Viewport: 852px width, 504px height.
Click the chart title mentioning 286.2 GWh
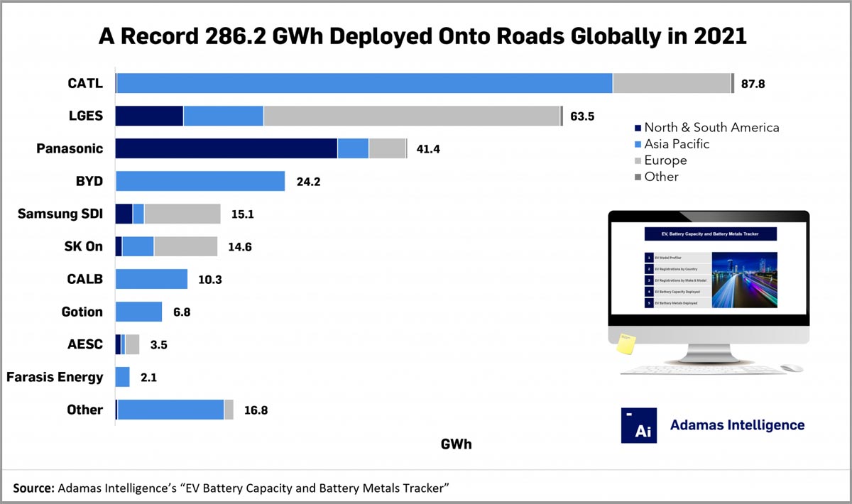[422, 36]
